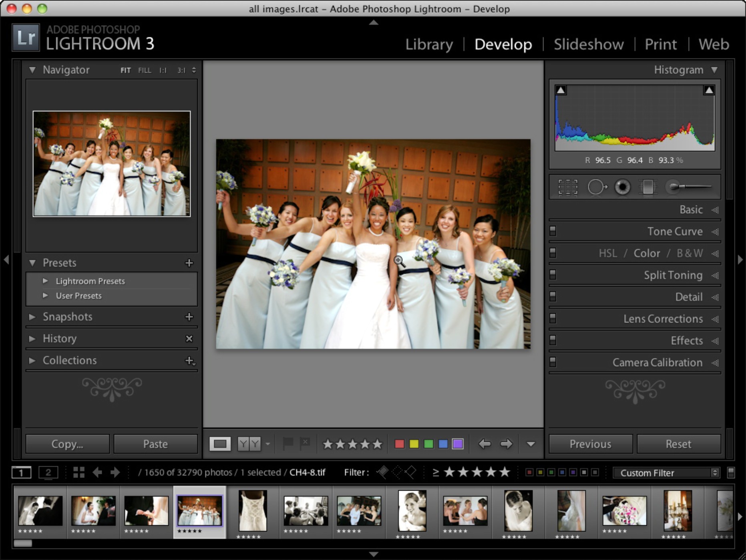Apply blue color label

(443, 444)
